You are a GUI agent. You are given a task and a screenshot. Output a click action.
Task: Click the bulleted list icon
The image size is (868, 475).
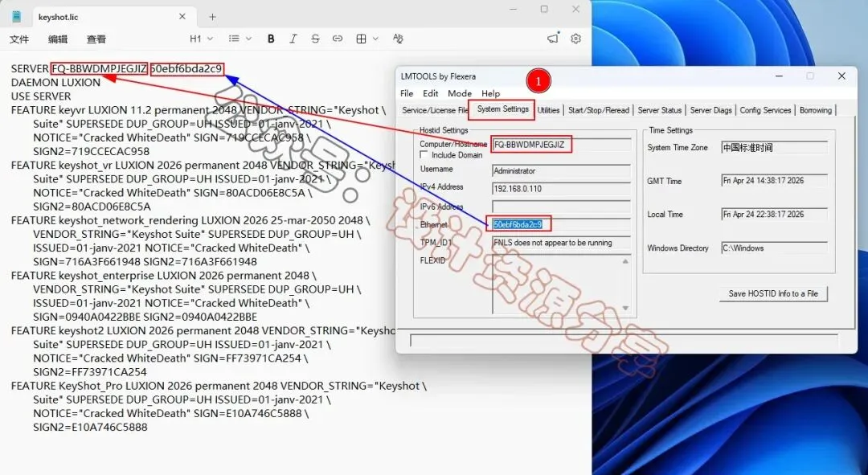[234, 39]
